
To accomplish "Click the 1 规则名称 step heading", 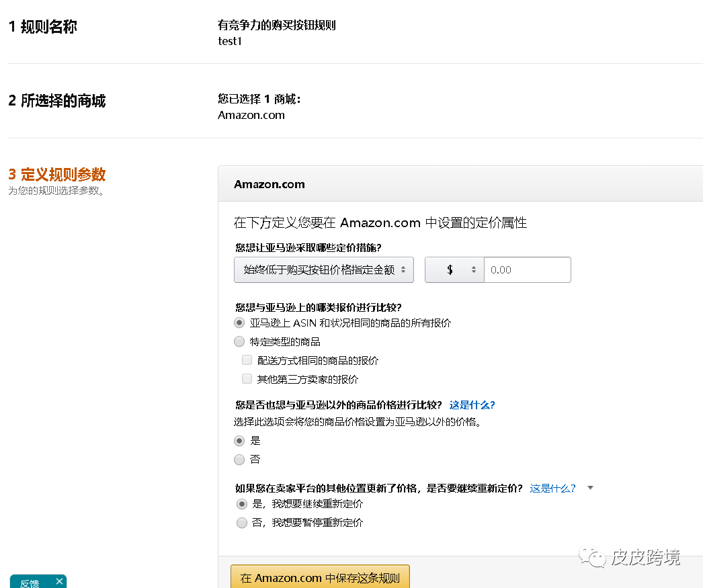I will 43,27.
